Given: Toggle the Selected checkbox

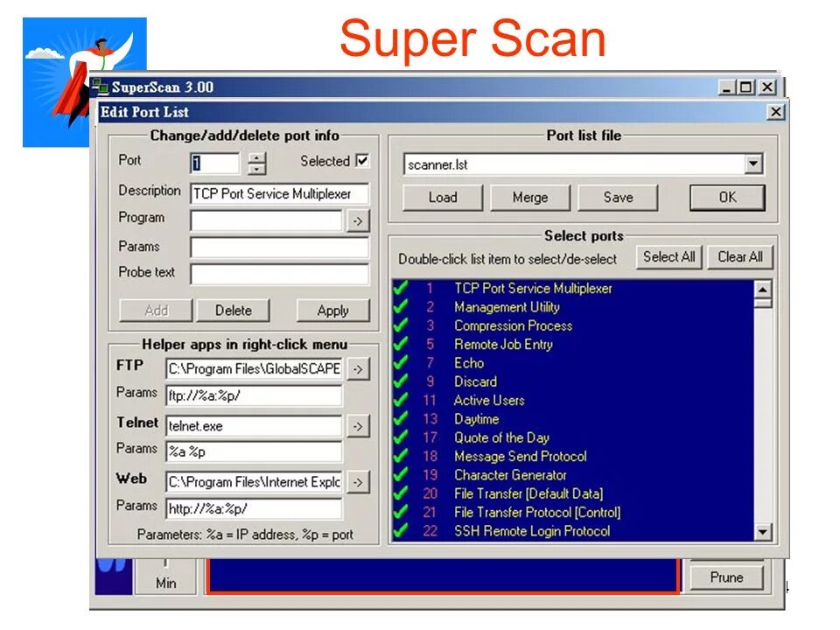Looking at the screenshot, I should pos(362,161).
